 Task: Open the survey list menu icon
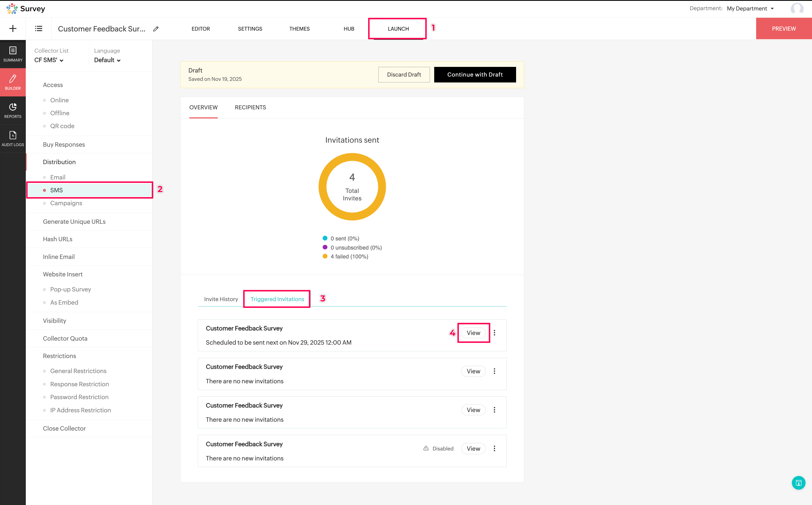pyautogui.click(x=38, y=28)
